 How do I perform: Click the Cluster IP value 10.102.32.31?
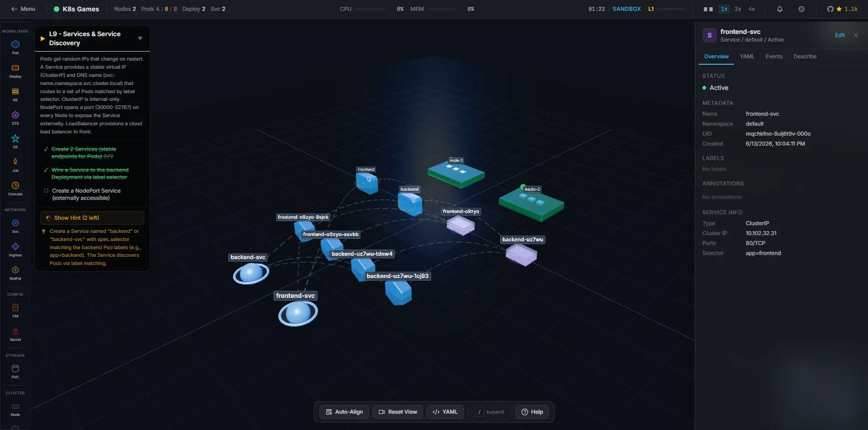pyautogui.click(x=761, y=233)
